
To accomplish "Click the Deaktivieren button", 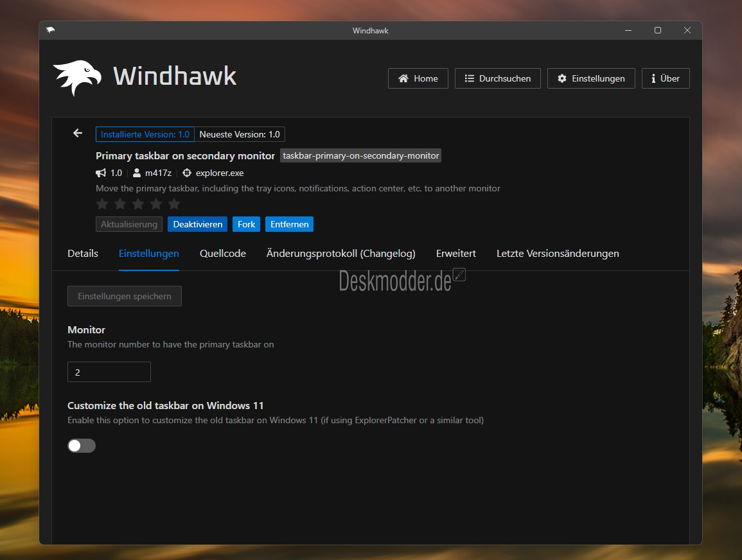I will (x=197, y=224).
